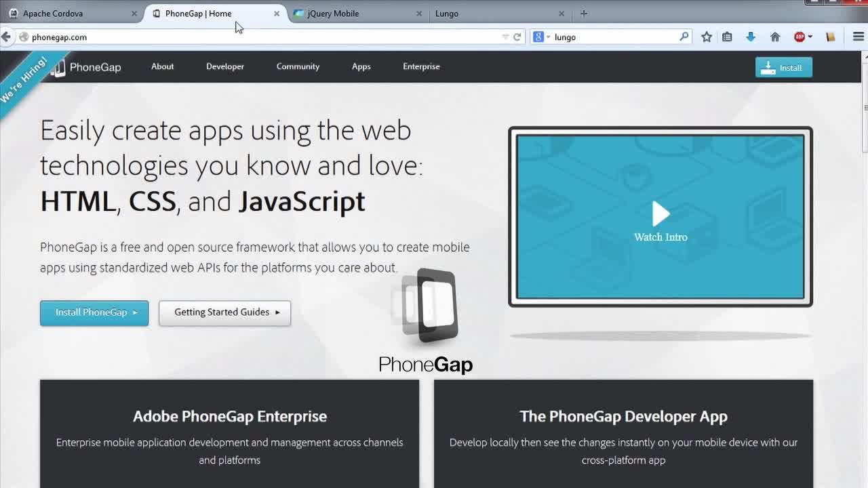Switch to the Lungo tab
The image size is (868, 488).
(499, 14)
